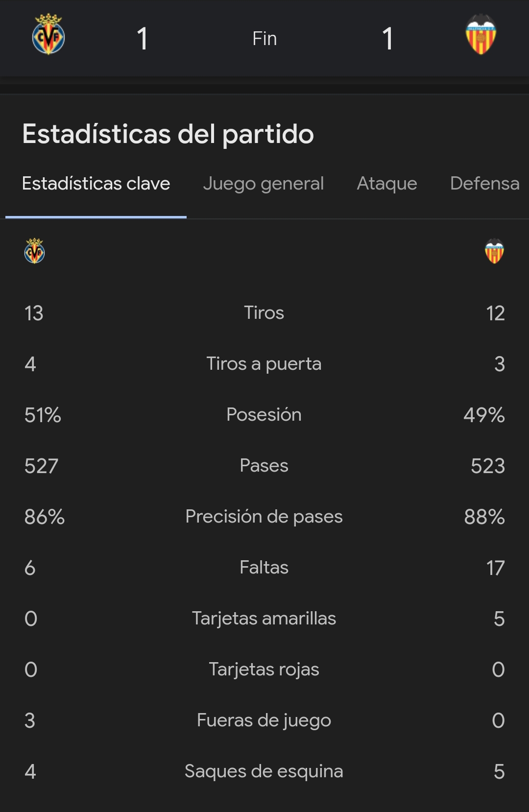The width and height of the screenshot is (529, 812).
Task: Click the Estadísticas del partido heading
Action: tap(168, 134)
